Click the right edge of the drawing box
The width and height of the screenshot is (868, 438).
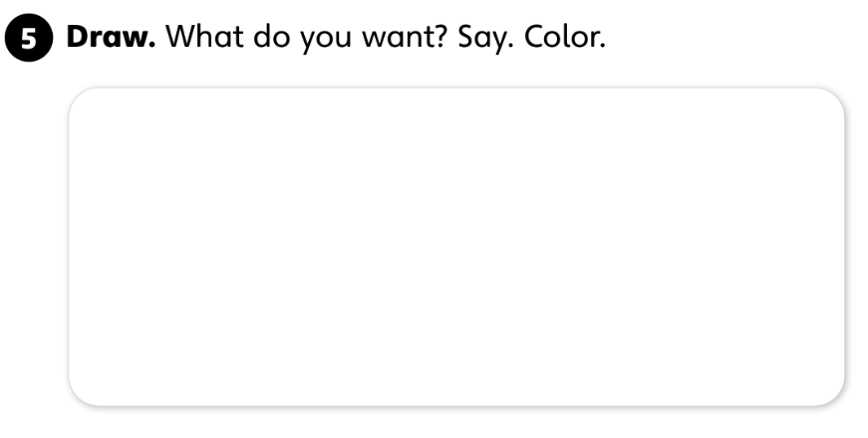pyautogui.click(x=844, y=247)
